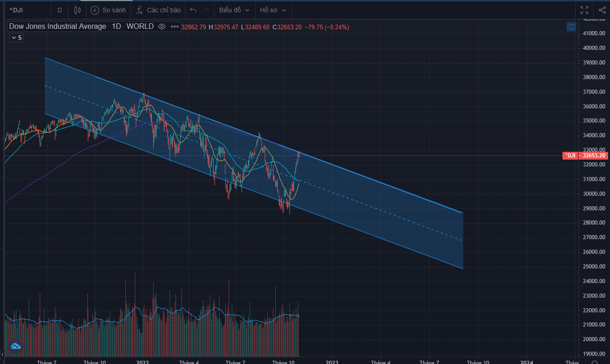Viewport: 610px width, 364px height.
Task: Redo the last undone action
Action: click(206, 10)
